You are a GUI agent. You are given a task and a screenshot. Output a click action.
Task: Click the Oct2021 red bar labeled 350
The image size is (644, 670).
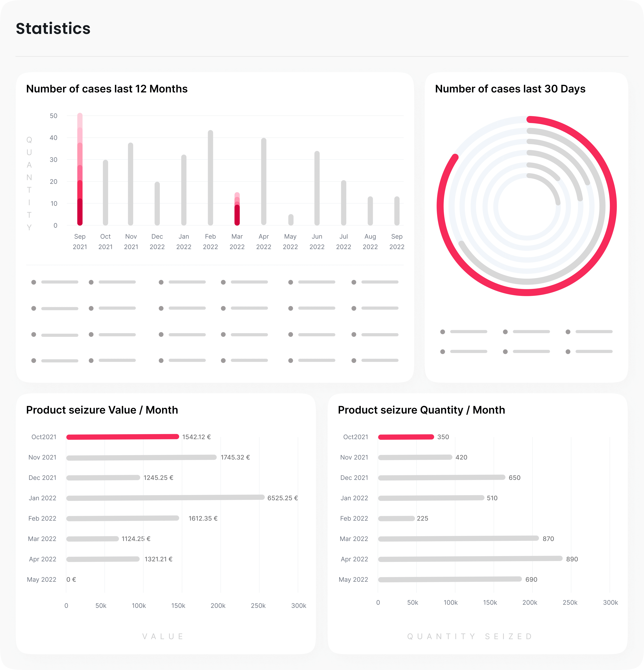406,437
